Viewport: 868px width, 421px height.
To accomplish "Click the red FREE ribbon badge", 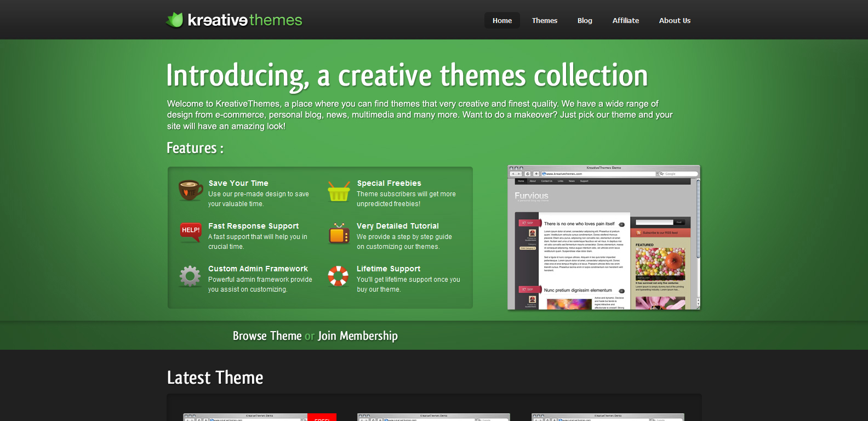I will point(322,417).
